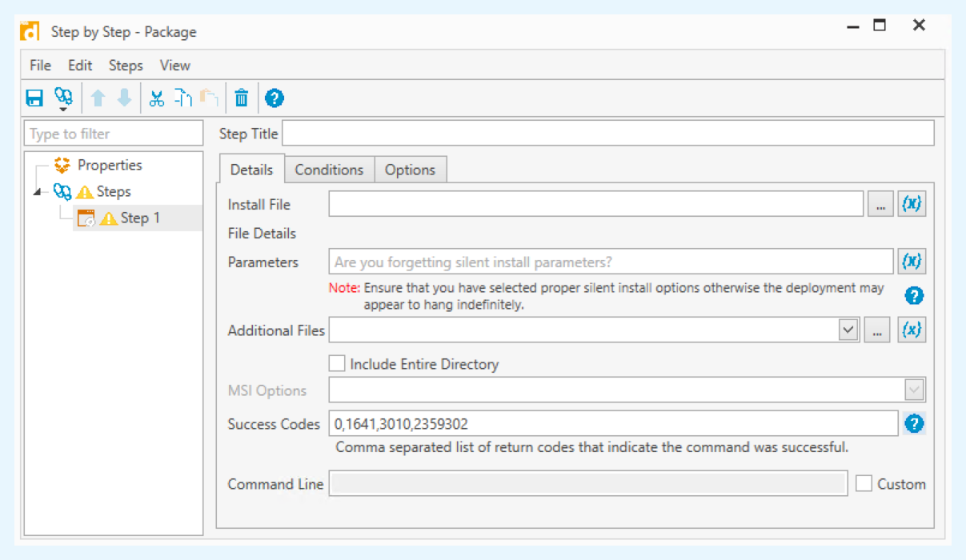Switch to the Options tab

411,170
